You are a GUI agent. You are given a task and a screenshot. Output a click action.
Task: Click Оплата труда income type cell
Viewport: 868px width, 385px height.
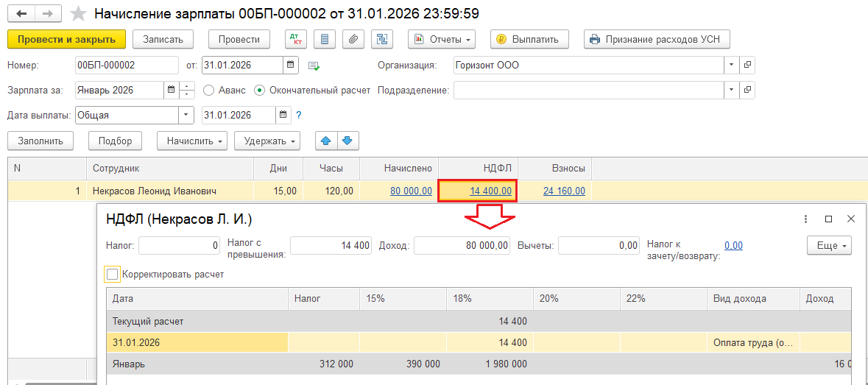pos(753,342)
